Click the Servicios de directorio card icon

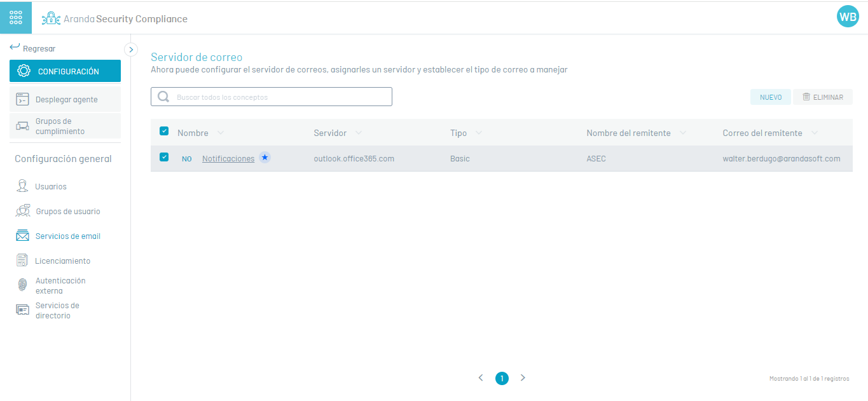point(22,310)
